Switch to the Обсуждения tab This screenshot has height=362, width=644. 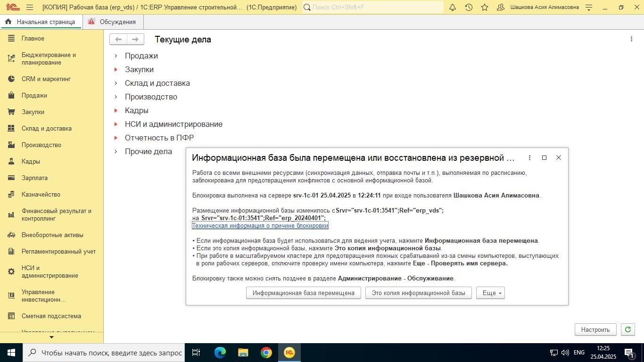pyautogui.click(x=117, y=22)
